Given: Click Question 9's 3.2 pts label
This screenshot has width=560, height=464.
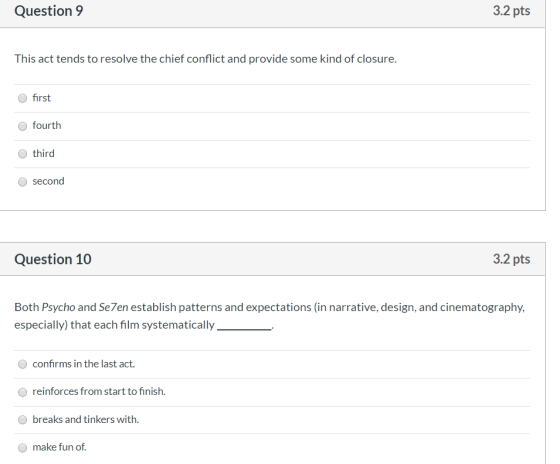Looking at the screenshot, I should [x=511, y=11].
